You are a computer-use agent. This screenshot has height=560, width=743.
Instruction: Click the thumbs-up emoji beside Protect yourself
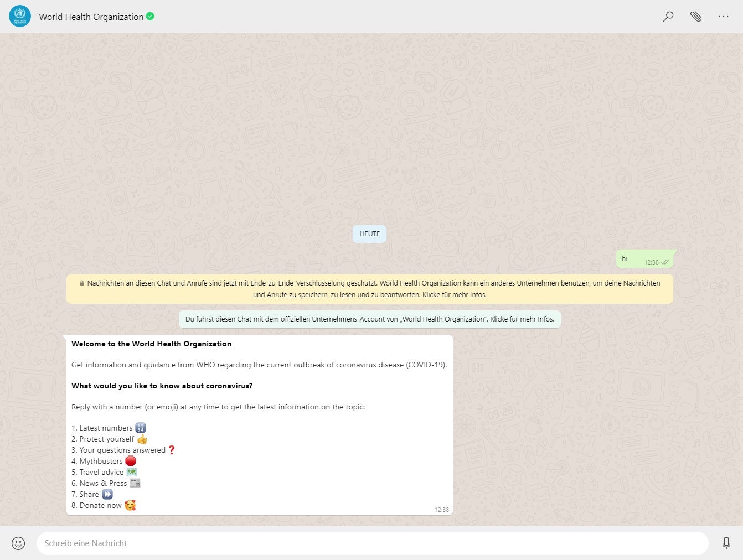(x=142, y=439)
